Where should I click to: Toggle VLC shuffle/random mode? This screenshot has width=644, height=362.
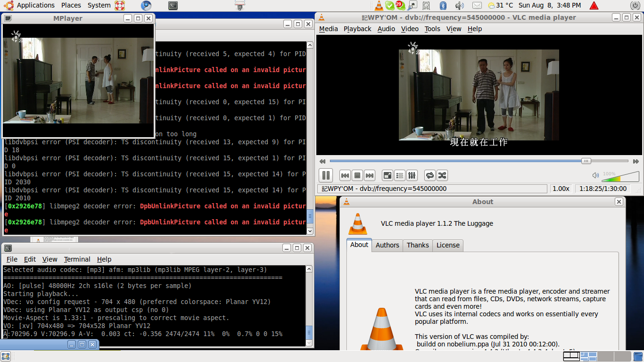pyautogui.click(x=442, y=175)
